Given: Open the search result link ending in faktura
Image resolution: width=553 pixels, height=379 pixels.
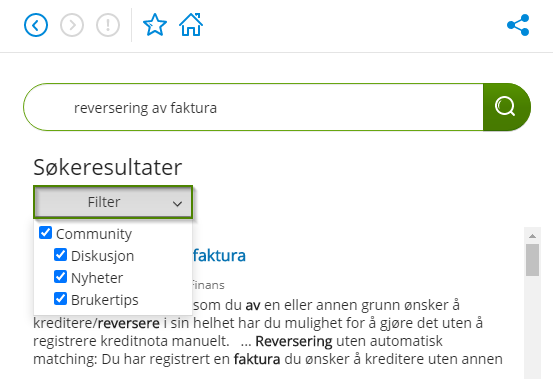Looking at the screenshot, I should tap(219, 256).
